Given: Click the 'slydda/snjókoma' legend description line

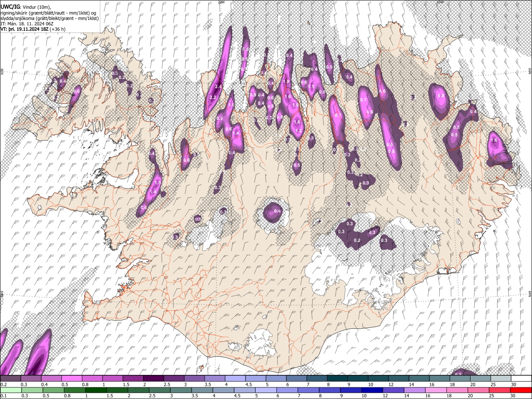Looking at the screenshot, I should click(49, 18).
